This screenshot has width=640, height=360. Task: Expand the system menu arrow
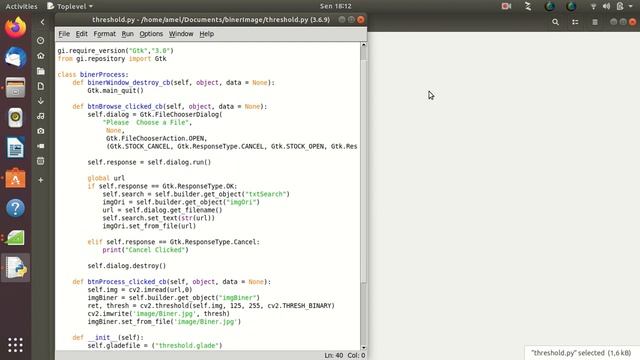pyautogui.click(x=631, y=7)
